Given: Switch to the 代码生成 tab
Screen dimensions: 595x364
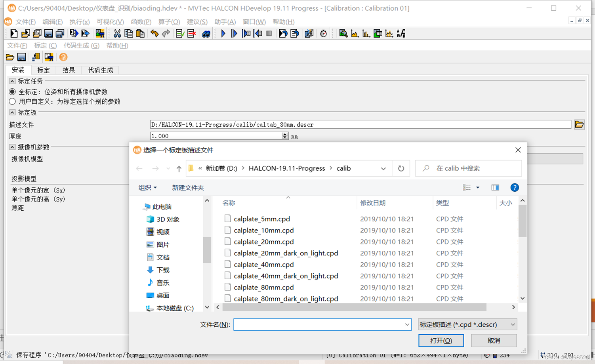Looking at the screenshot, I should click(x=101, y=70).
